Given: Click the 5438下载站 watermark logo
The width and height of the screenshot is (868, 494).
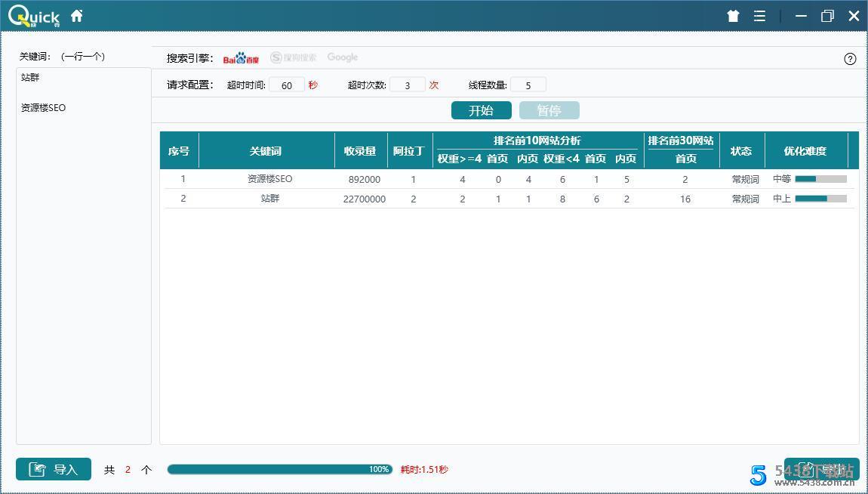Looking at the screenshot, I should click(757, 474).
